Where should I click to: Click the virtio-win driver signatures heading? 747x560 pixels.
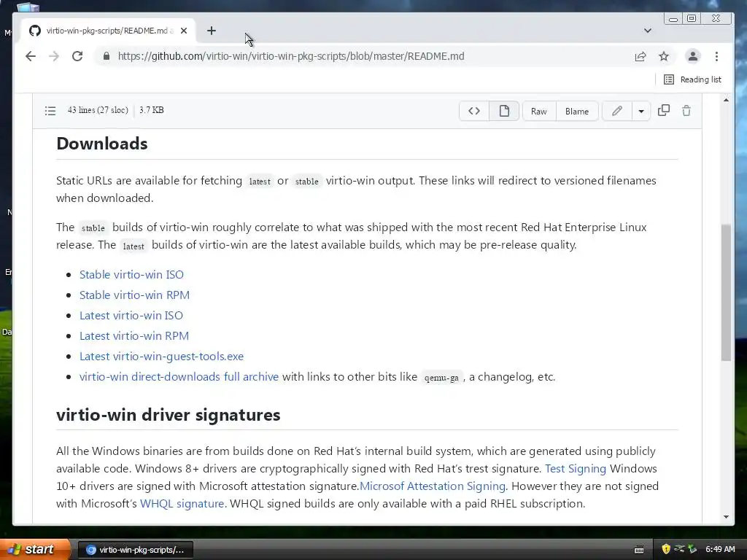point(169,415)
